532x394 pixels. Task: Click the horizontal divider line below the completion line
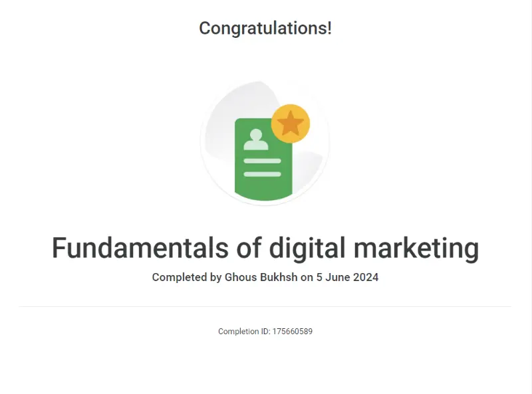pos(265,306)
